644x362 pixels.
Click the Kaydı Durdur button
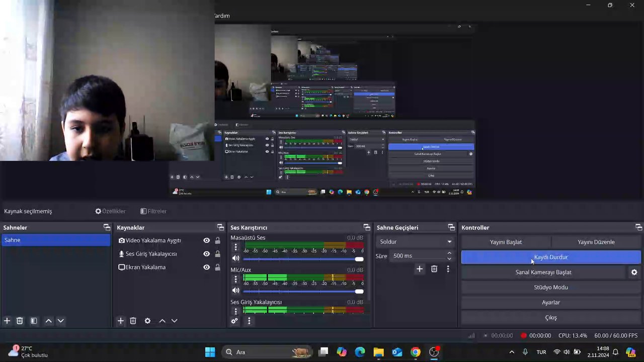(550, 257)
